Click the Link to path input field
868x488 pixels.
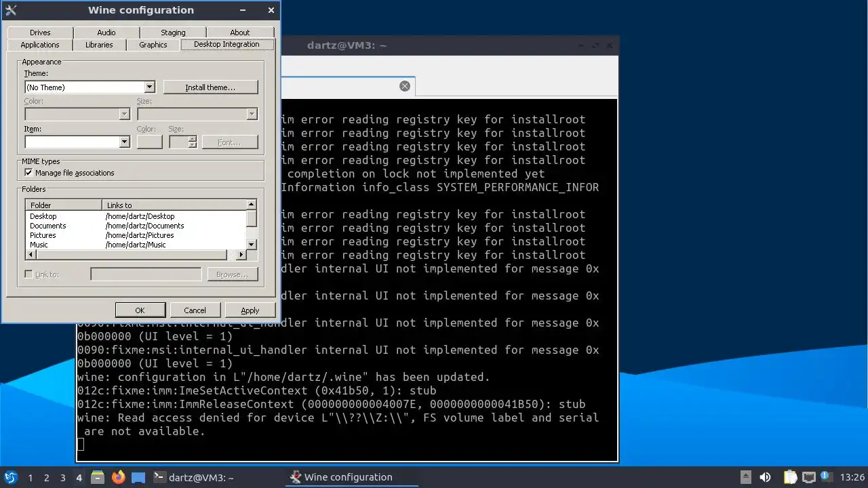pyautogui.click(x=146, y=274)
